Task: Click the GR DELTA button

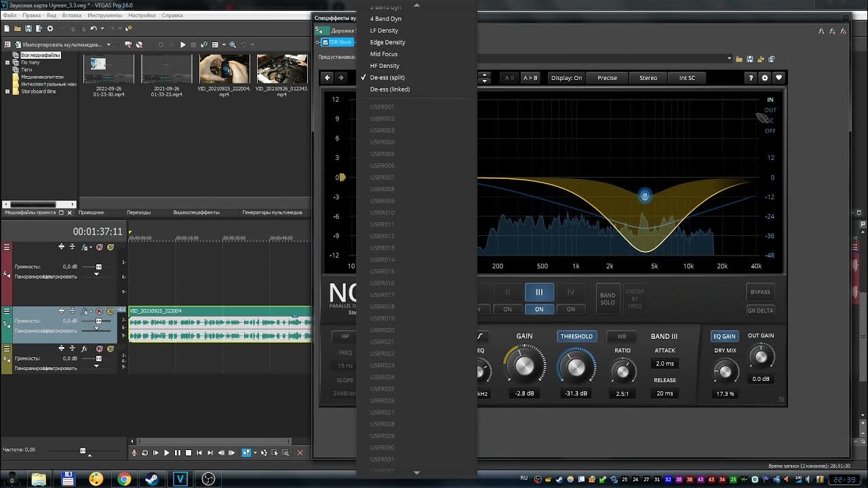Action: click(x=760, y=310)
